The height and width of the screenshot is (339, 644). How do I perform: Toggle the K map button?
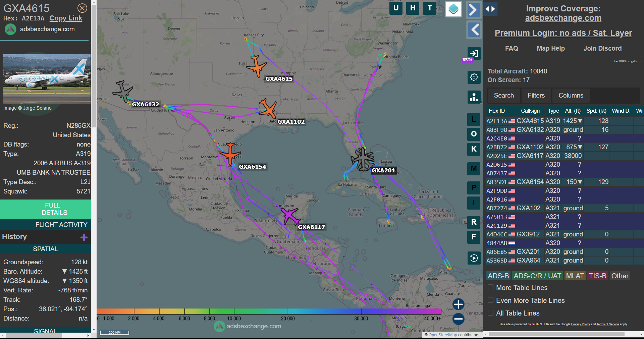tap(474, 149)
